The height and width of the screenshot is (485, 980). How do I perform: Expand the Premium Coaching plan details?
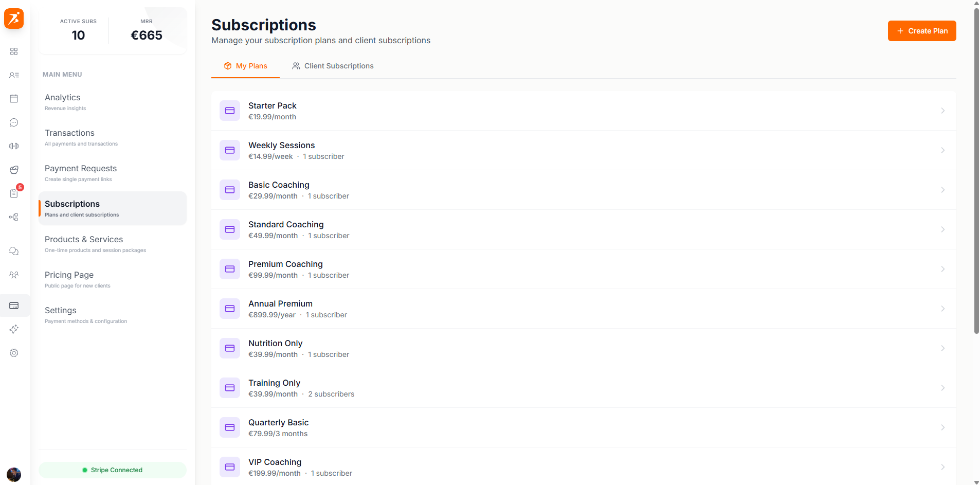tap(943, 269)
